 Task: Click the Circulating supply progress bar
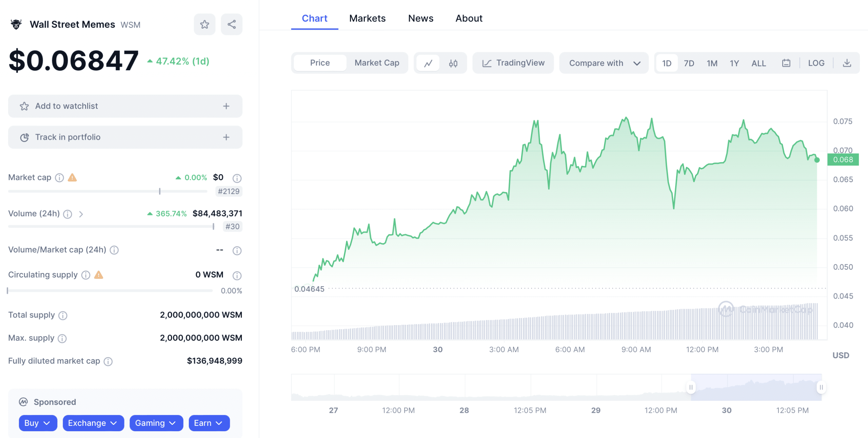pos(110,291)
